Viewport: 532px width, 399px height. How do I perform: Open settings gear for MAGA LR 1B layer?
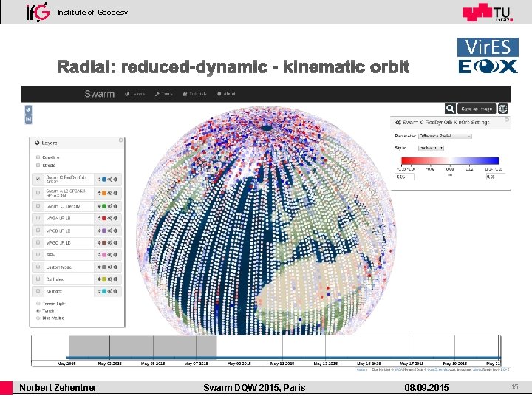(110, 219)
